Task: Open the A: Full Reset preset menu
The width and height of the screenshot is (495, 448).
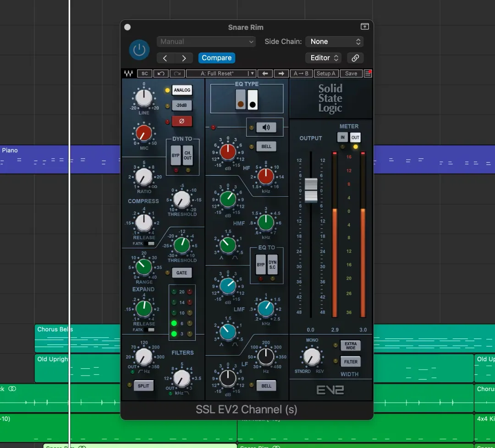Action: point(220,74)
